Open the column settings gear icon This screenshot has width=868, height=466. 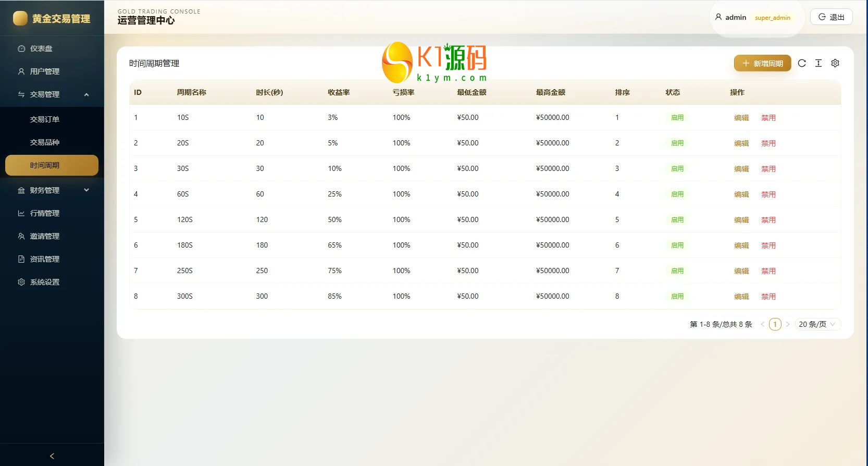835,63
